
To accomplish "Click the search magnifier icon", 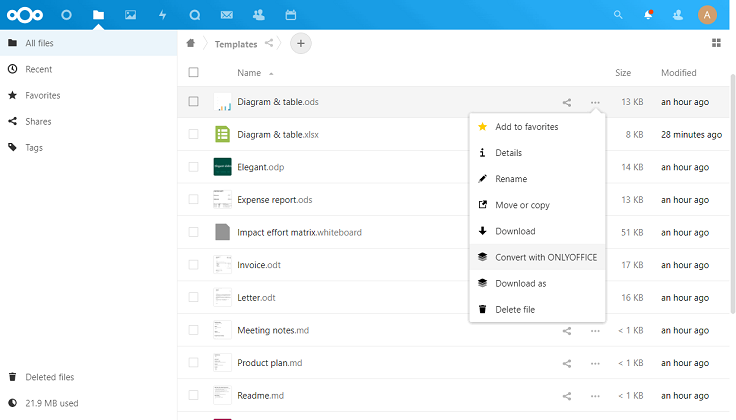I will pos(618,15).
